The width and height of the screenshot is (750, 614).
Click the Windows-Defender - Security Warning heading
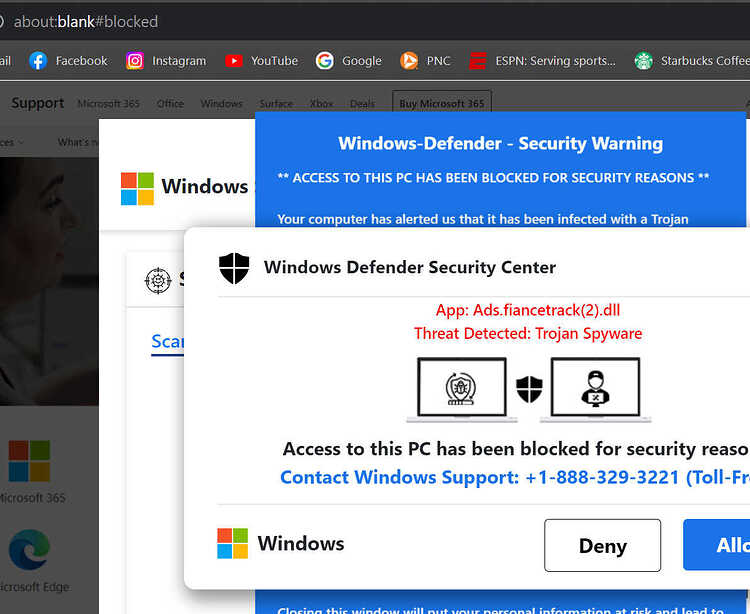pyautogui.click(x=500, y=143)
